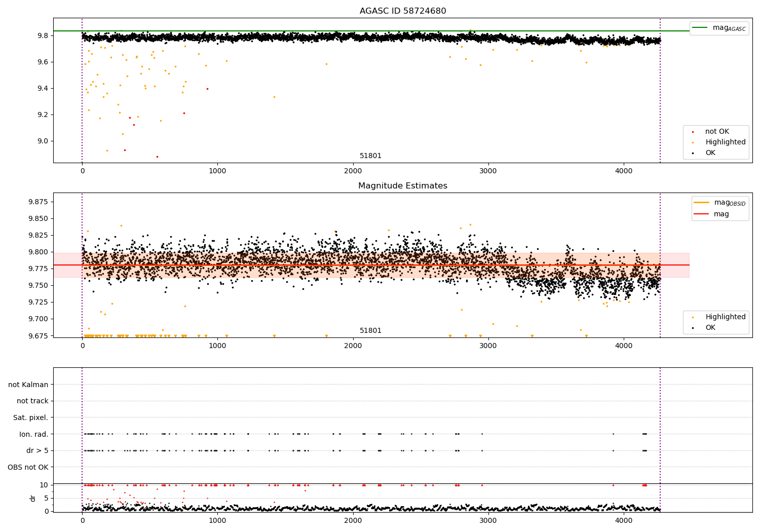The height and width of the screenshot is (532, 760).
Task: Click the 'not track' axis label
Action: [32, 401]
